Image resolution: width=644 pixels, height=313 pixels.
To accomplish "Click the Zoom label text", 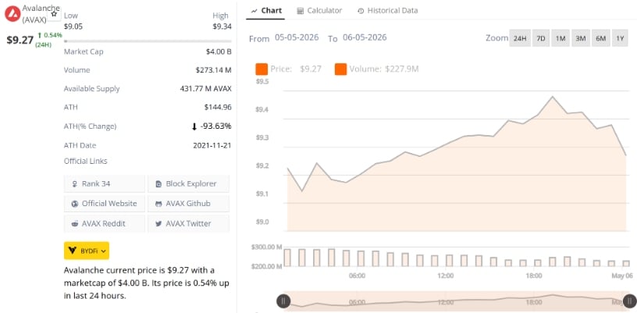I will (x=496, y=38).
